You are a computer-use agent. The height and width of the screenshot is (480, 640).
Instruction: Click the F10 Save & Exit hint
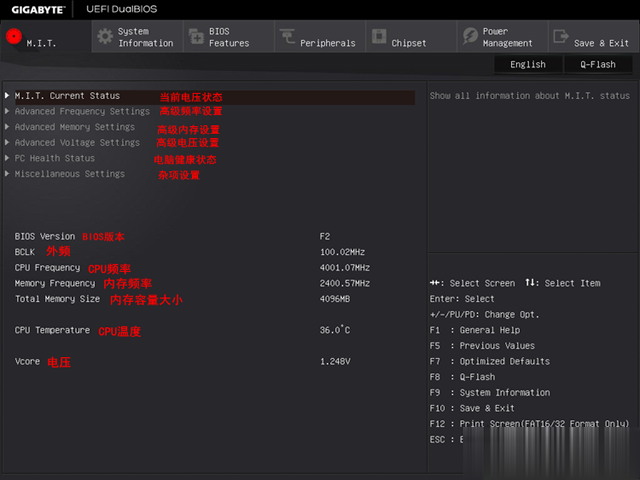tap(472, 408)
